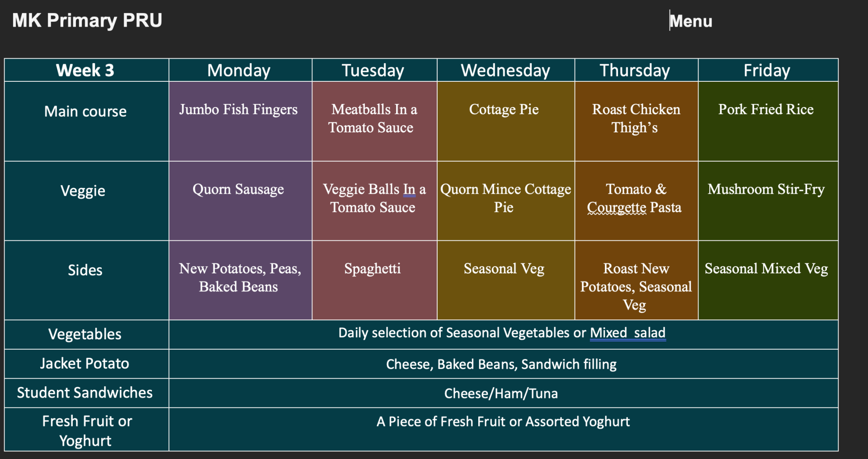Click the underlined Mixed salad text
868x459 pixels.
point(627,333)
